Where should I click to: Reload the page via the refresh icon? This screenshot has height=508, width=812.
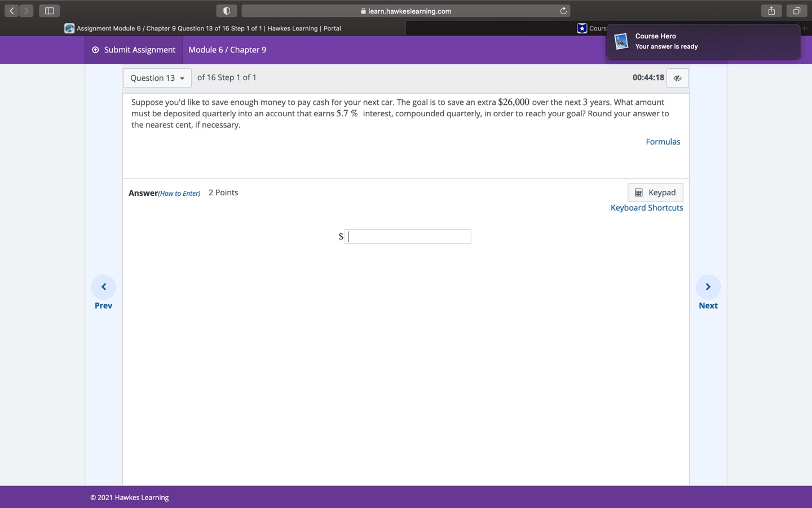[563, 11]
